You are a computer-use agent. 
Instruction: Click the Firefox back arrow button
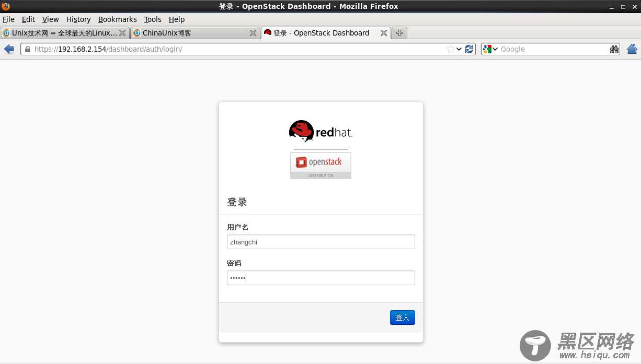tap(9, 49)
